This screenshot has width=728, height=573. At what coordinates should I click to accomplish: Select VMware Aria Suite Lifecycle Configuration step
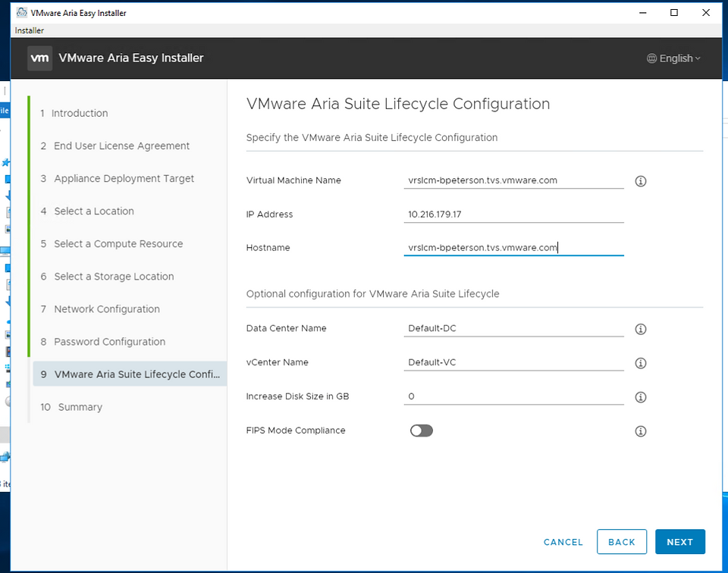130,374
